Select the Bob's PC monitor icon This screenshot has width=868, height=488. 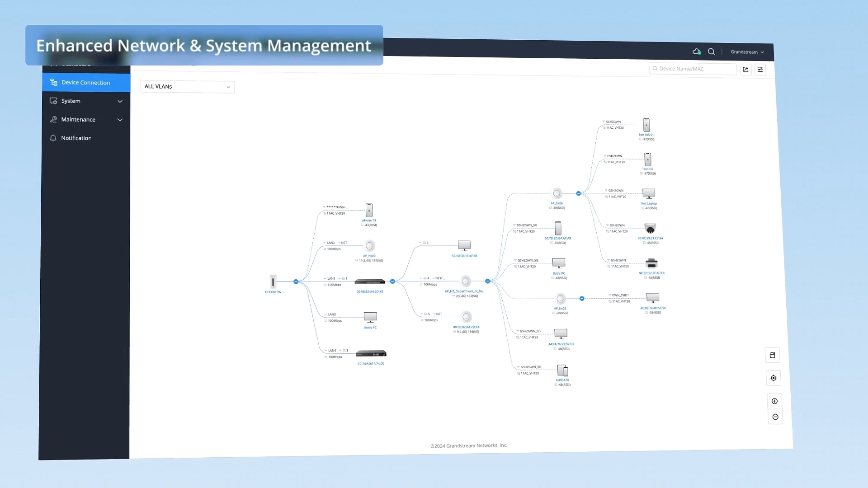[x=559, y=263]
